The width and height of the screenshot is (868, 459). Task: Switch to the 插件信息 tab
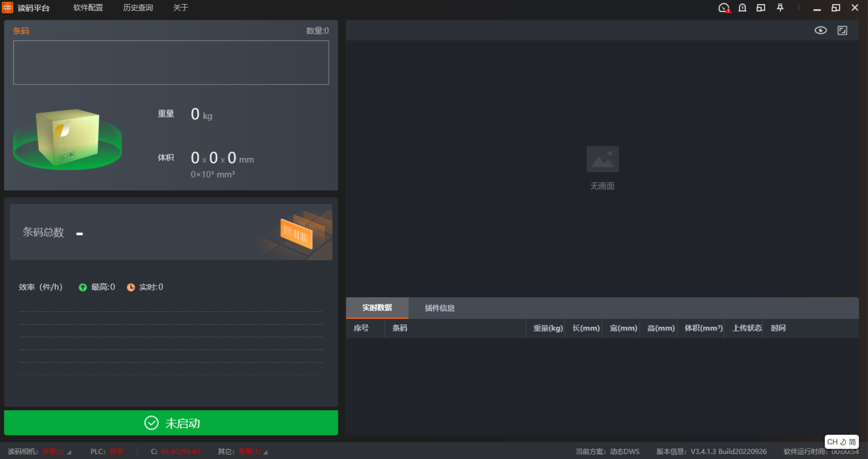point(439,308)
